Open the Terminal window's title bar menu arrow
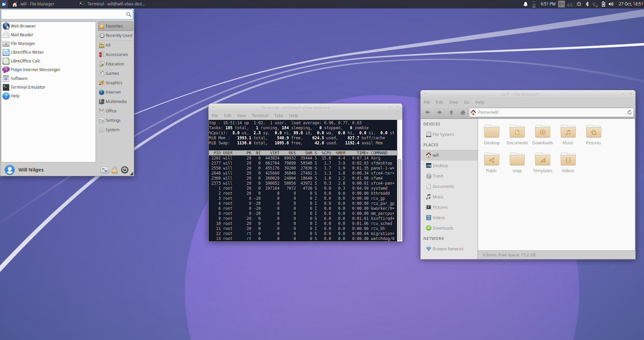 (x=213, y=108)
